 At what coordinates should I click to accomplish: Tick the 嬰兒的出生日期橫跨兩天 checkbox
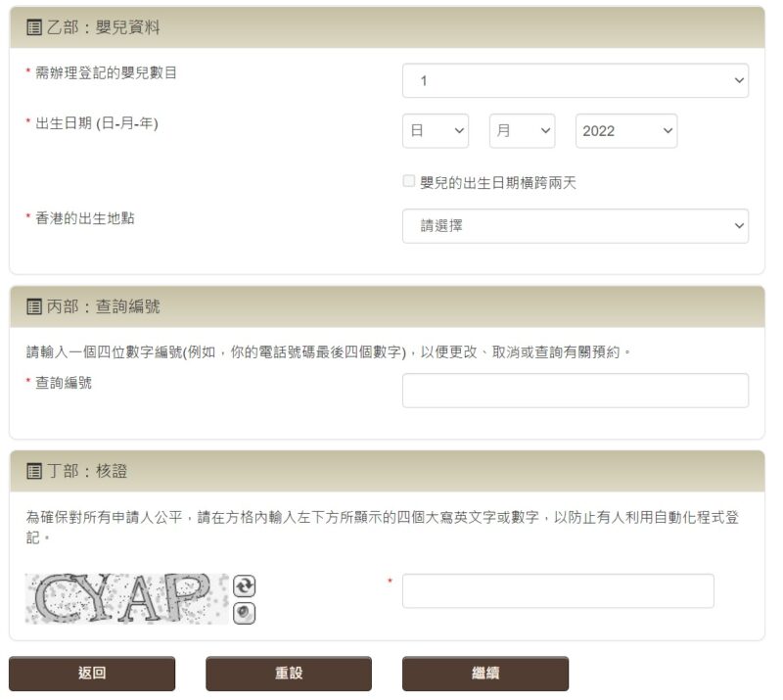point(409,181)
